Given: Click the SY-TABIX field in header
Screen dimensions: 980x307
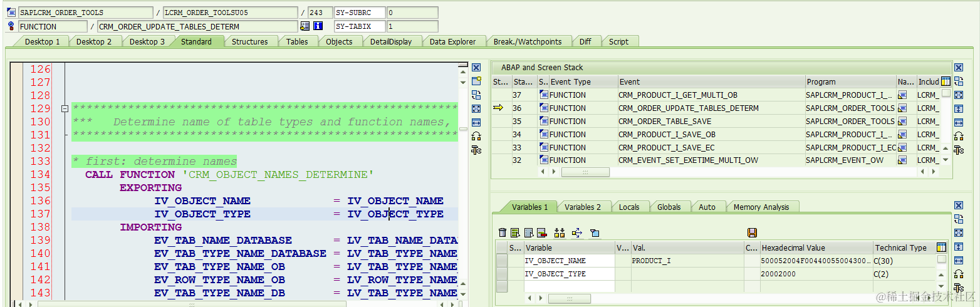Looking at the screenshot, I should [x=360, y=26].
